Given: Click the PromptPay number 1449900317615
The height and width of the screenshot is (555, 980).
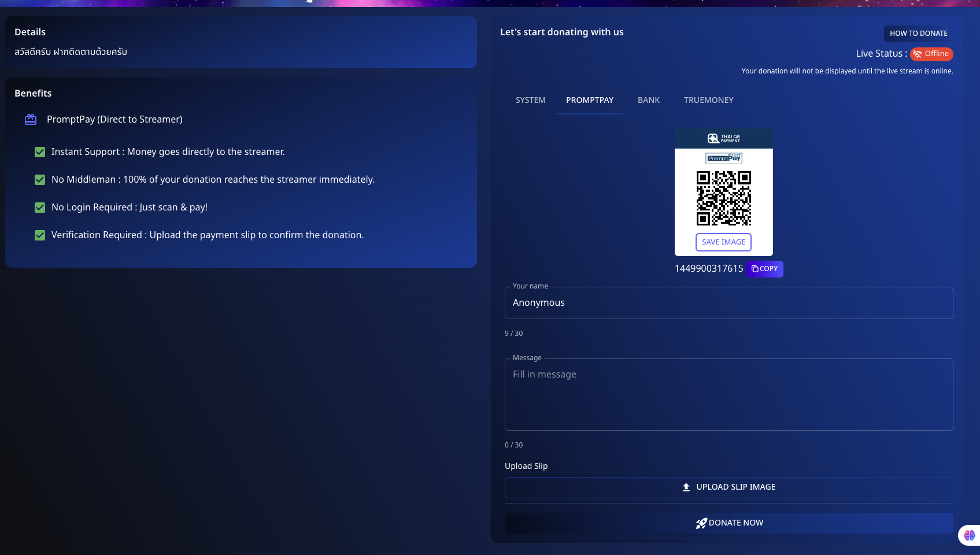Looking at the screenshot, I should coord(709,268).
